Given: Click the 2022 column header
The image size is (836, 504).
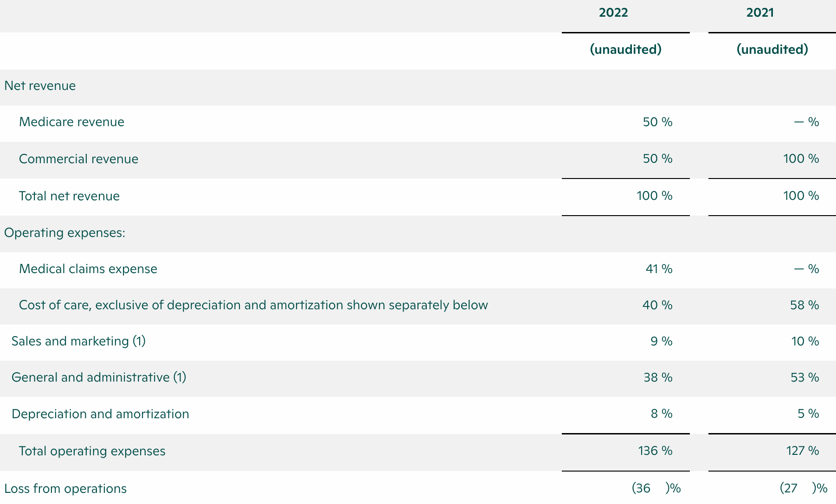Looking at the screenshot, I should [x=613, y=13].
